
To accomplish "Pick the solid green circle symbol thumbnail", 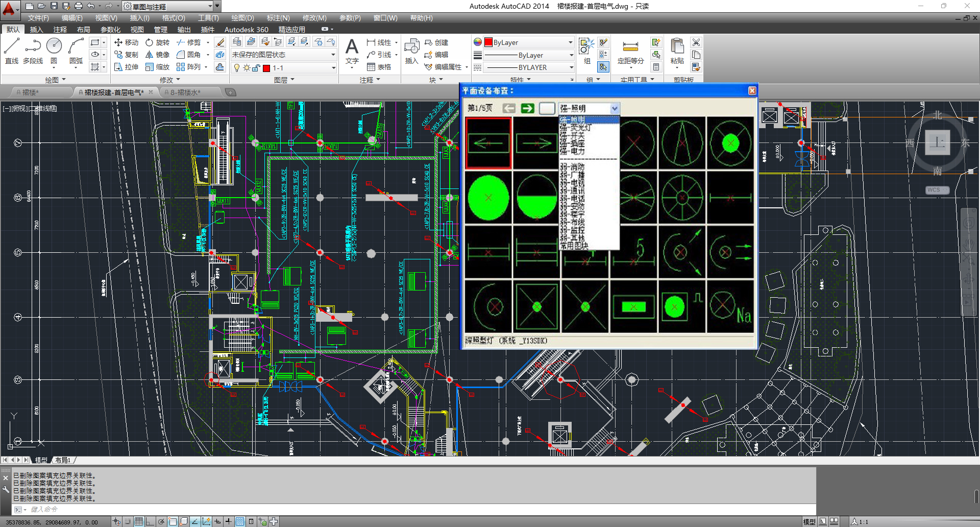I will (488, 197).
